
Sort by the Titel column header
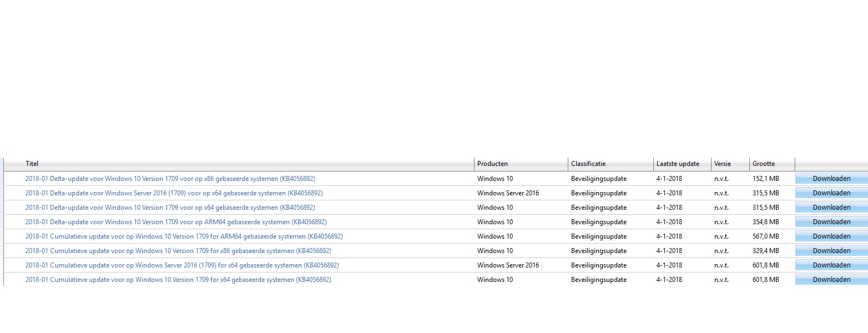pos(32,164)
